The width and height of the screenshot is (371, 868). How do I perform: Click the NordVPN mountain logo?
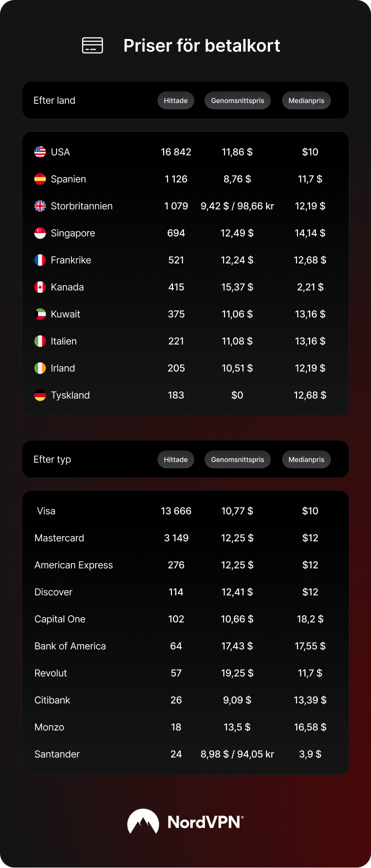click(143, 822)
